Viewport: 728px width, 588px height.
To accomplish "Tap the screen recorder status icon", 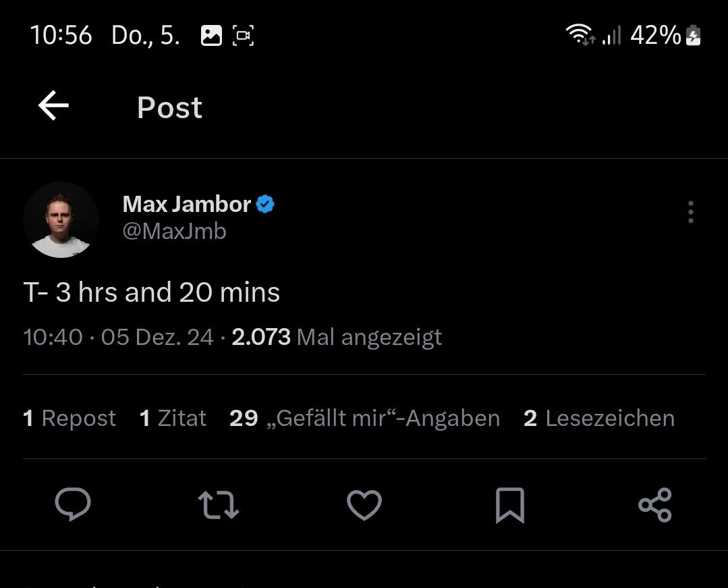I will tap(243, 35).
